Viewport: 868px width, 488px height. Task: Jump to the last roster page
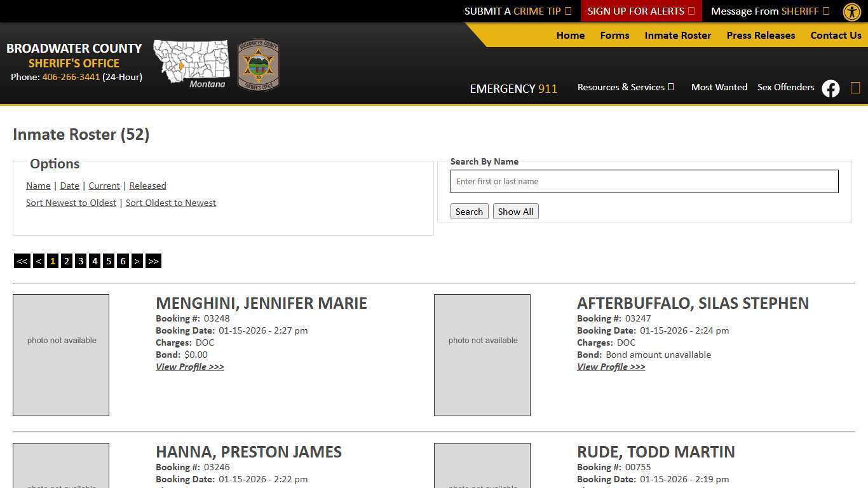[153, 261]
